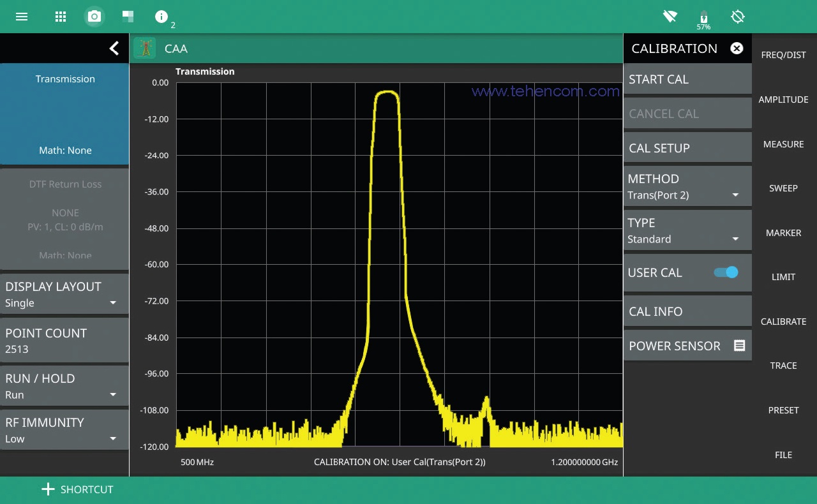Open the hamburger main menu
The width and height of the screenshot is (817, 504).
pyautogui.click(x=22, y=17)
